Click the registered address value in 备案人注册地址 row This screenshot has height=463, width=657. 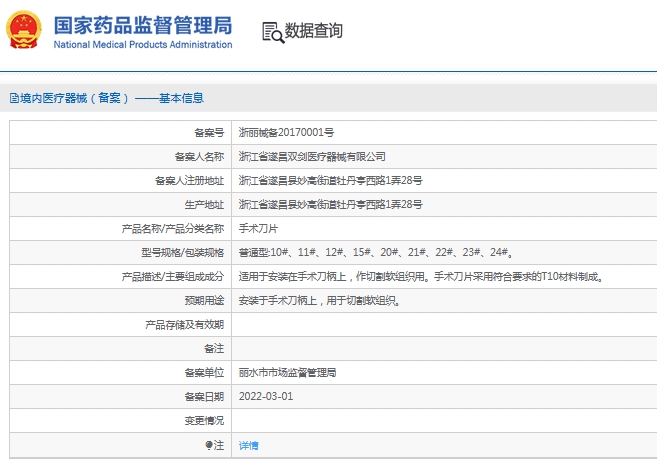pyautogui.click(x=331, y=181)
